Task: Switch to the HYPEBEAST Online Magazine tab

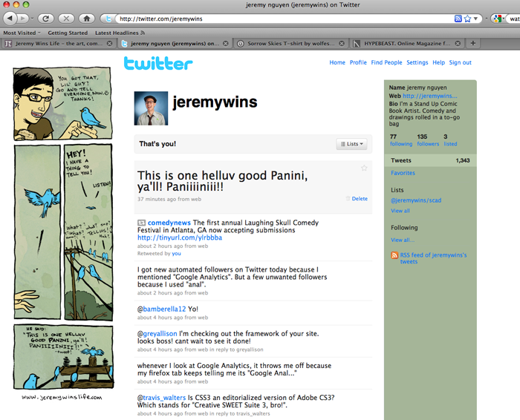Action: 407,43
